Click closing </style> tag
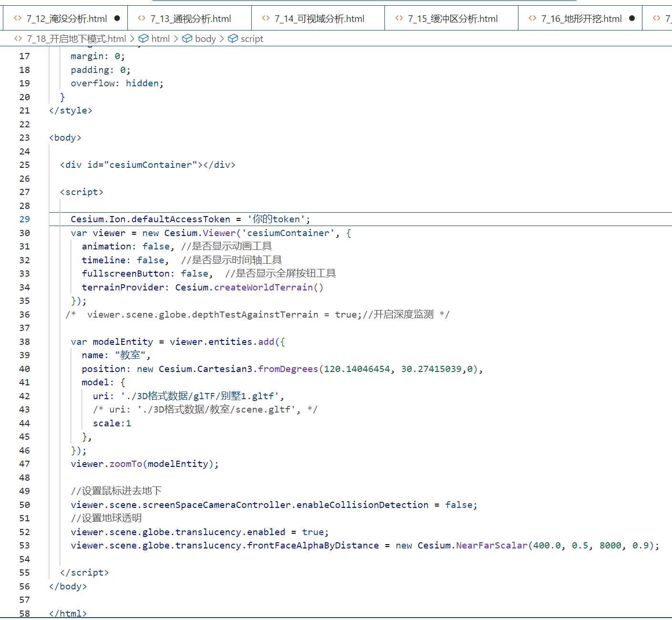The image size is (672, 620). pos(71,111)
